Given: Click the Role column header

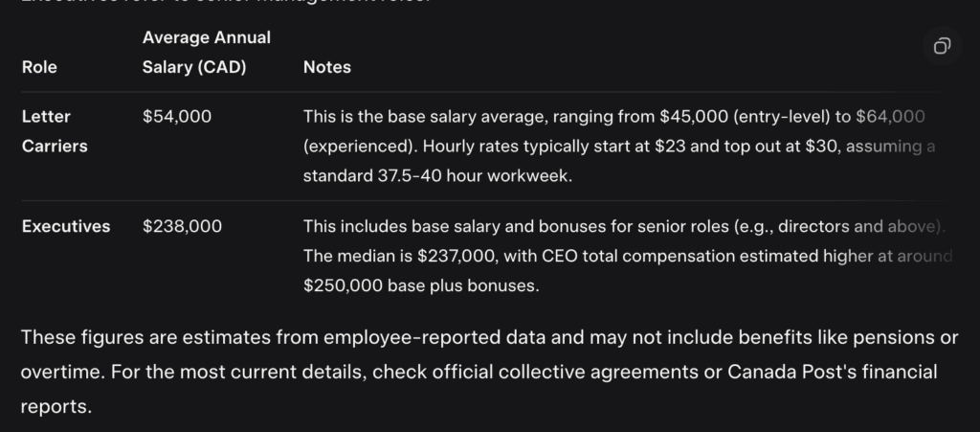Looking at the screenshot, I should click(x=39, y=67).
